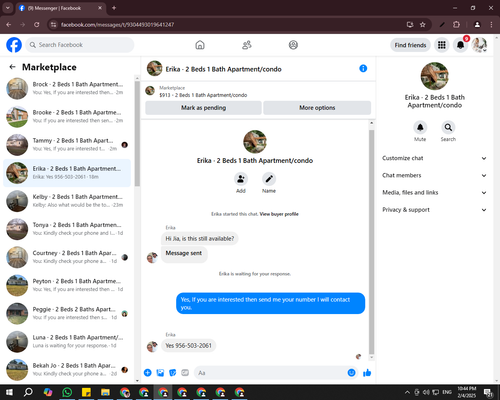Open the account profile picture menu

[x=479, y=45]
